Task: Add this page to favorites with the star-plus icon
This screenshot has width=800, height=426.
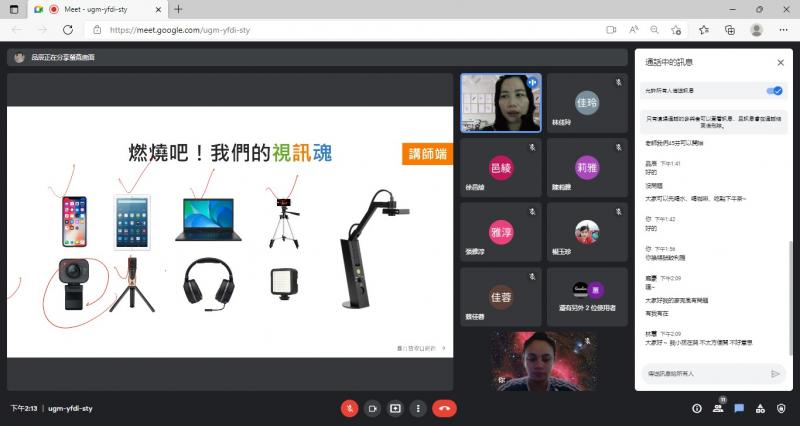Action: [677, 30]
